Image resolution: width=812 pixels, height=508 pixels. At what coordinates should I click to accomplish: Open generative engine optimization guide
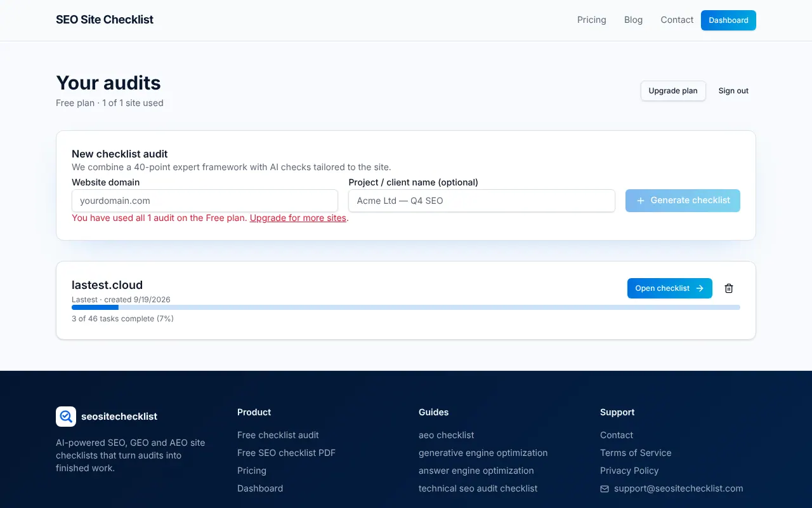tap(483, 453)
